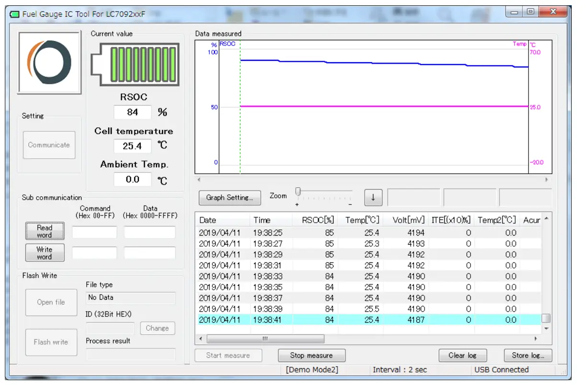The width and height of the screenshot is (588, 385).
Task: Clear the measurement log
Action: (462, 355)
